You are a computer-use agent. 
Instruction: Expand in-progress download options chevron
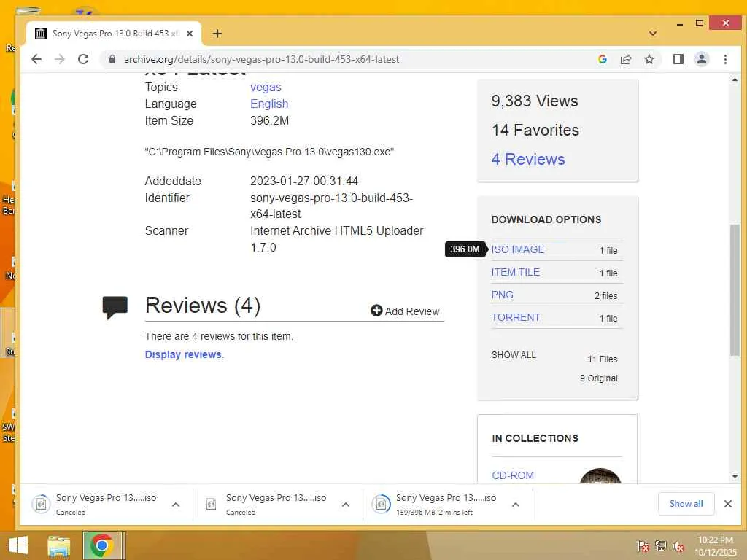[516, 505]
